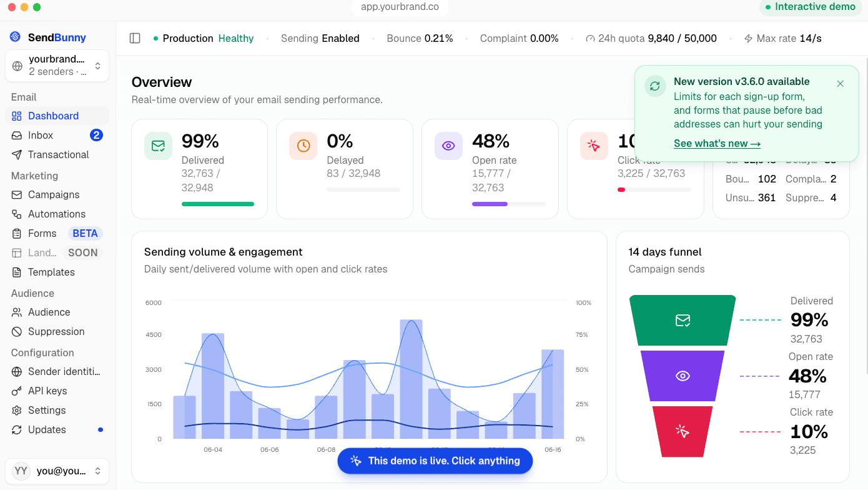
Task: Open Automations via its workflow icon
Action: 17,214
